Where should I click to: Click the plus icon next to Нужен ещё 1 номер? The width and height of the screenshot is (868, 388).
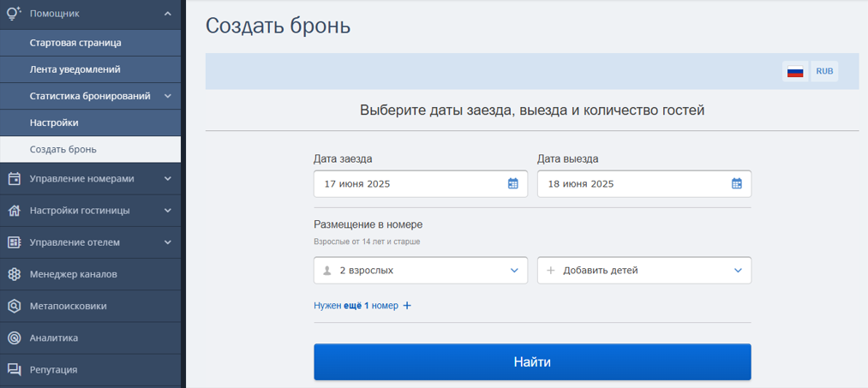[x=407, y=306]
